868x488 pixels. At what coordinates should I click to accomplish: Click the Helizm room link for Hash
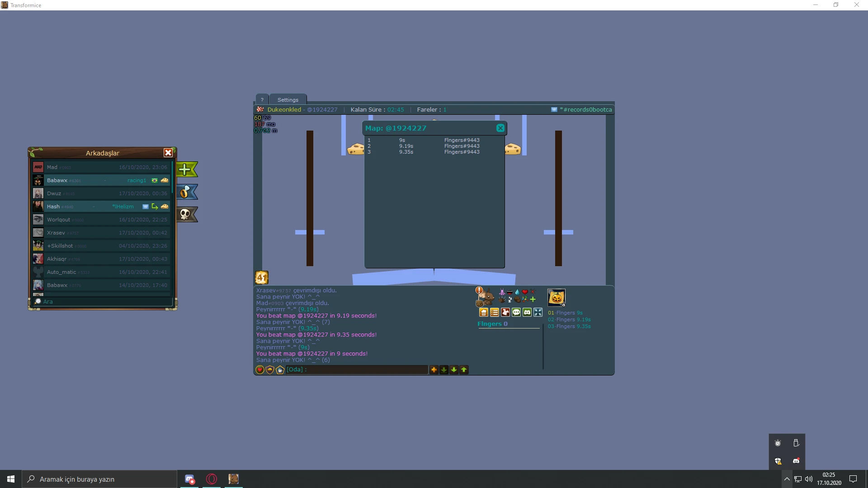pyautogui.click(x=123, y=206)
